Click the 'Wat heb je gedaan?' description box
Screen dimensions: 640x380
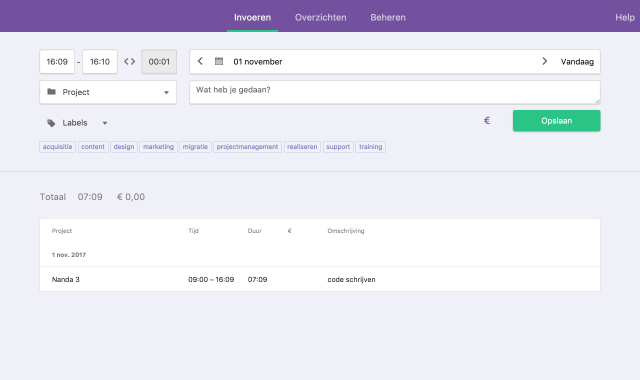coord(395,92)
